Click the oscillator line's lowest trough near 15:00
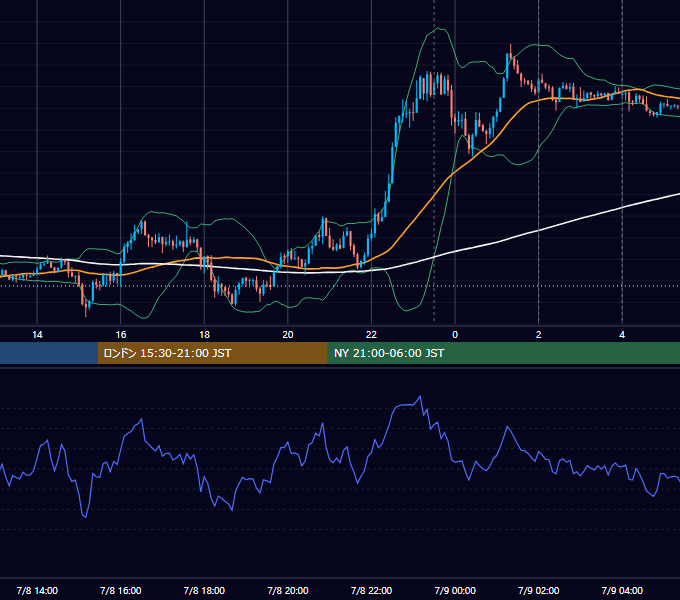The image size is (680, 600). coord(85,517)
